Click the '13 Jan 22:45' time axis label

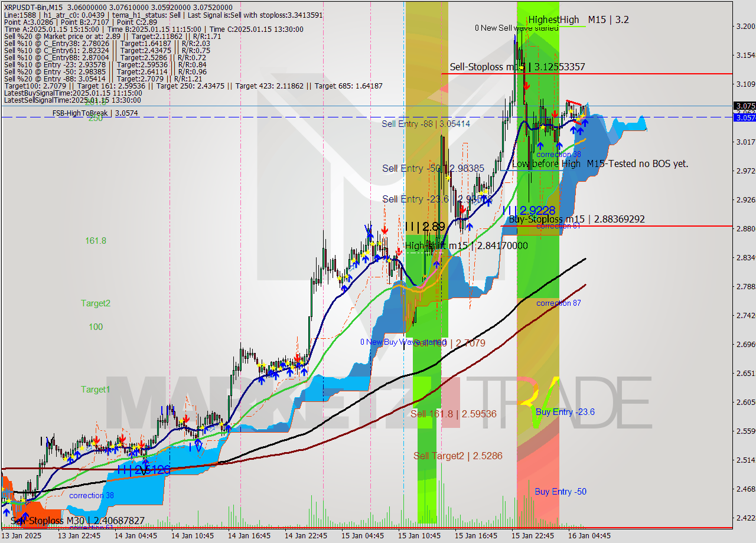(79, 536)
